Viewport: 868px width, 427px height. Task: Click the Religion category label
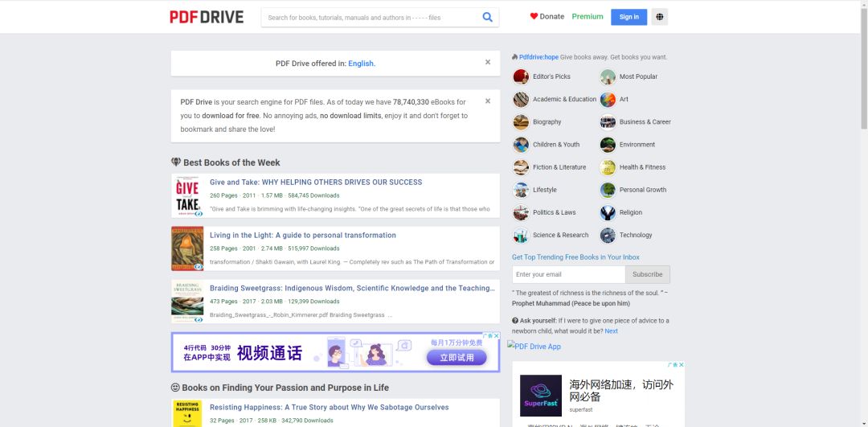coord(631,212)
